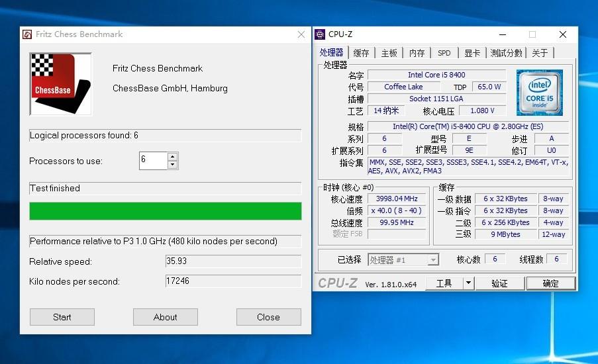Screen dimensions: 598x364
Task: Click the Kilo nodes per second value 17246
Action: pyautogui.click(x=233, y=281)
